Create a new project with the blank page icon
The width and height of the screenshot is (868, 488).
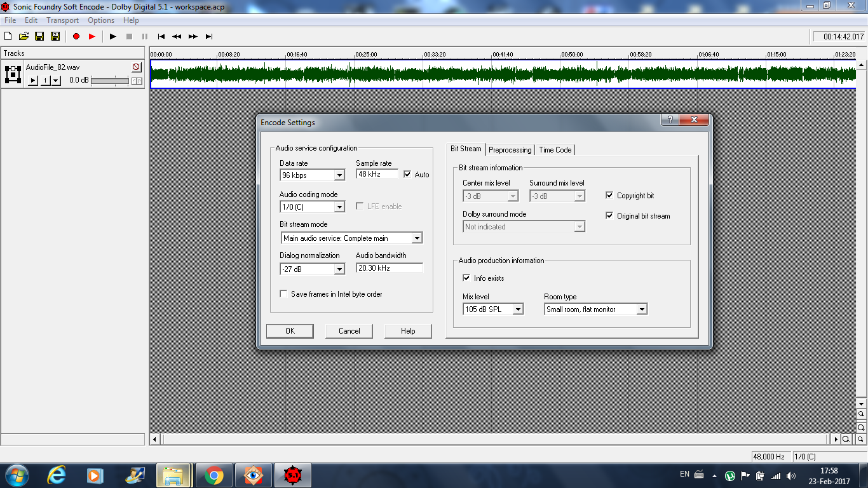8,37
